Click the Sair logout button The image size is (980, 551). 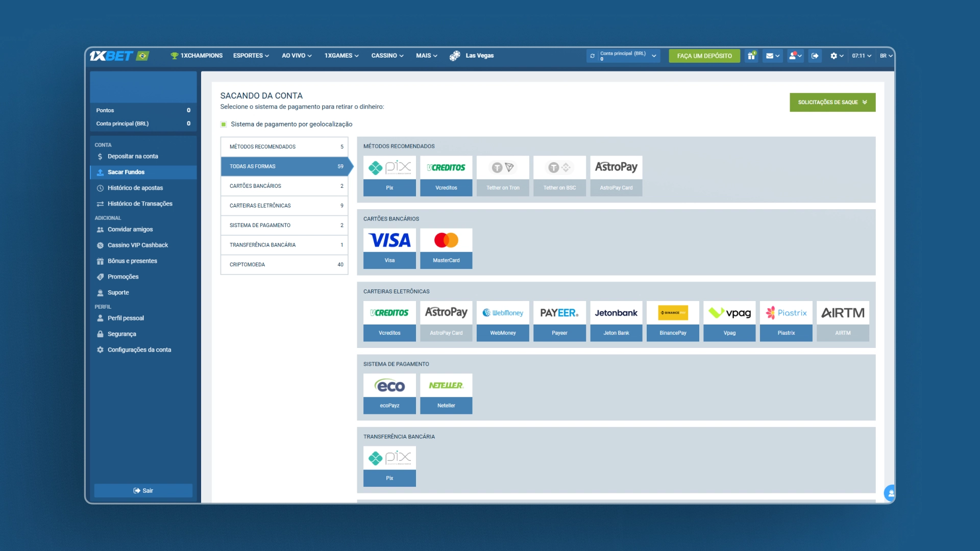[x=143, y=490]
